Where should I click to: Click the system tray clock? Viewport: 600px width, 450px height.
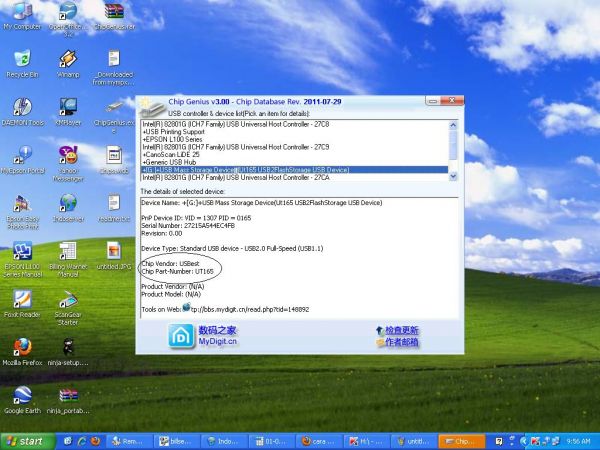coord(578,441)
